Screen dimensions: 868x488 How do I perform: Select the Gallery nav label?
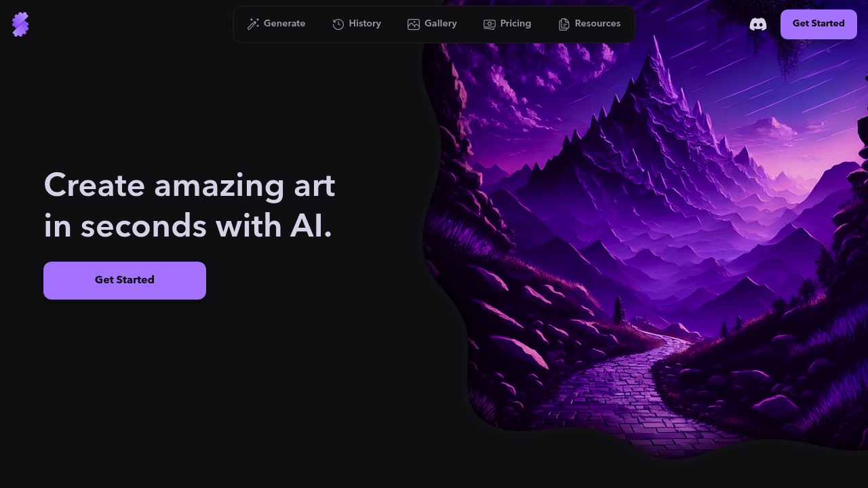441,24
